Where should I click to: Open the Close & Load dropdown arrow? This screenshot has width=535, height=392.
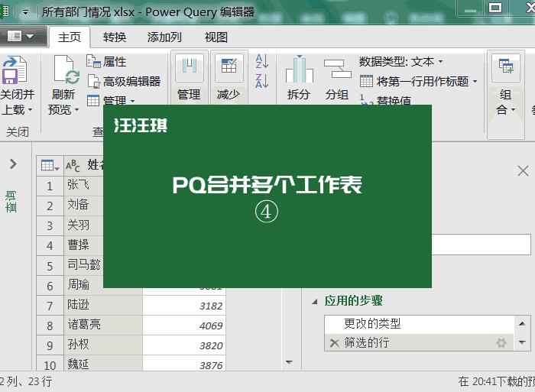(x=30, y=110)
